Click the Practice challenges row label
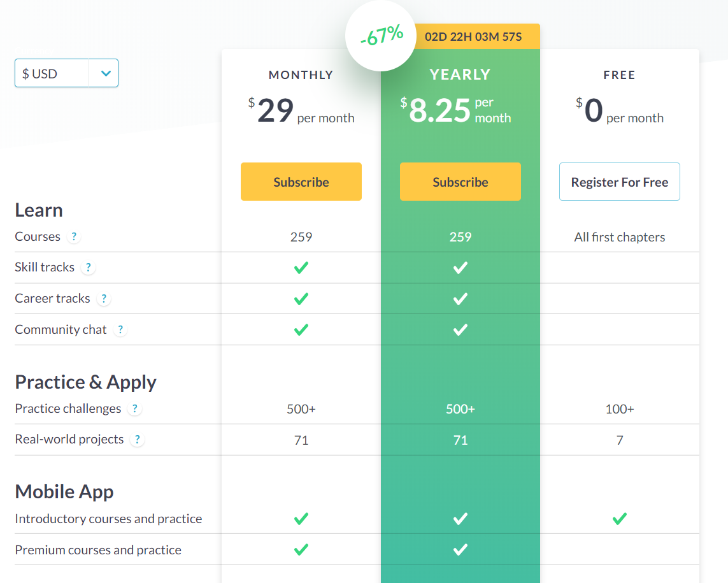The height and width of the screenshot is (583, 728). pos(68,408)
